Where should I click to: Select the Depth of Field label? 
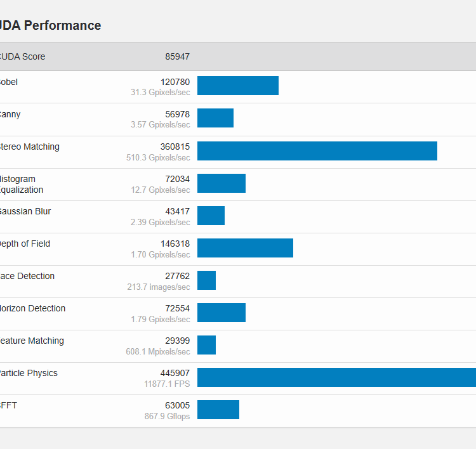[x=24, y=244]
